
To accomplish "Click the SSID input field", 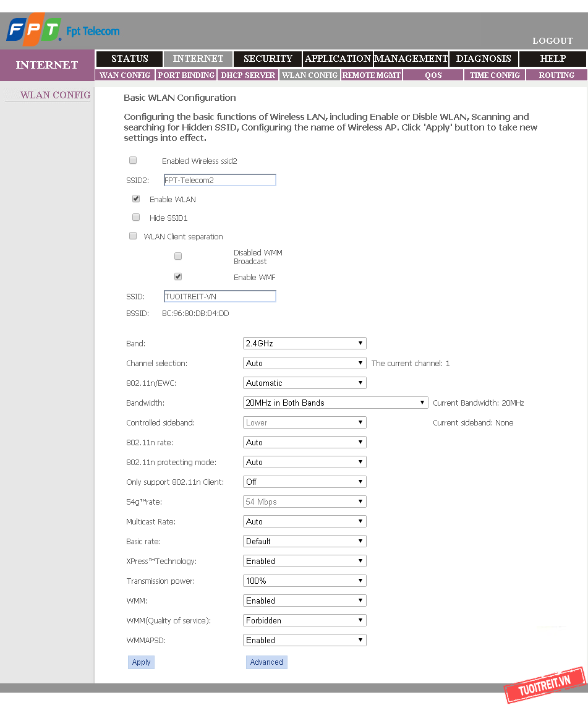I will click(219, 296).
